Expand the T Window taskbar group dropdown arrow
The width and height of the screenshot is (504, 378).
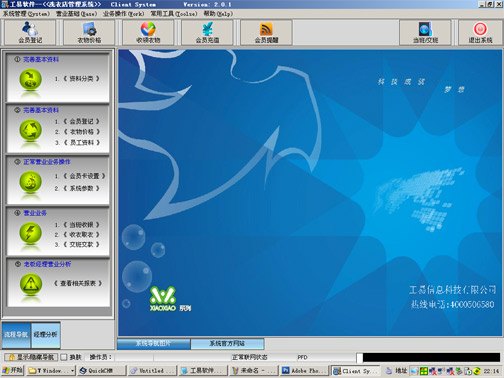[72, 370]
